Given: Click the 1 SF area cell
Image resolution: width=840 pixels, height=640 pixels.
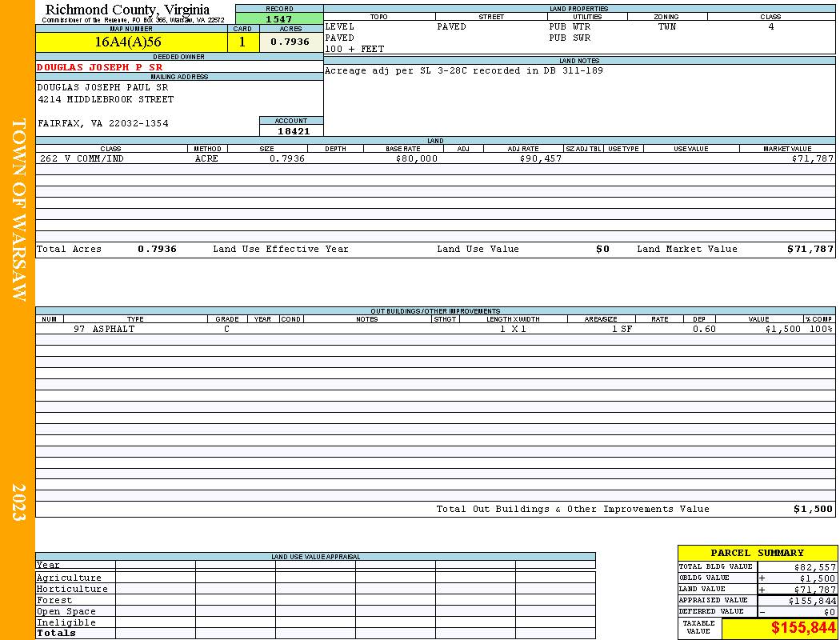Looking at the screenshot, I should pos(622,330).
